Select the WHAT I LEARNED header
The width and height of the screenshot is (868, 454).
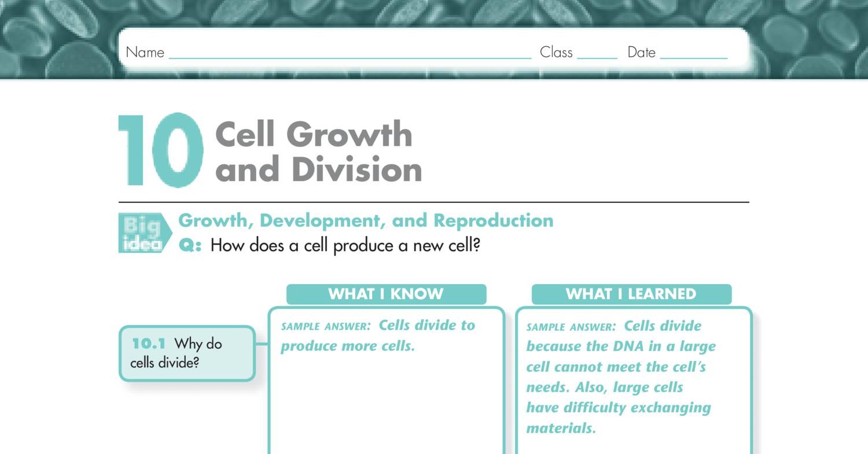click(631, 294)
